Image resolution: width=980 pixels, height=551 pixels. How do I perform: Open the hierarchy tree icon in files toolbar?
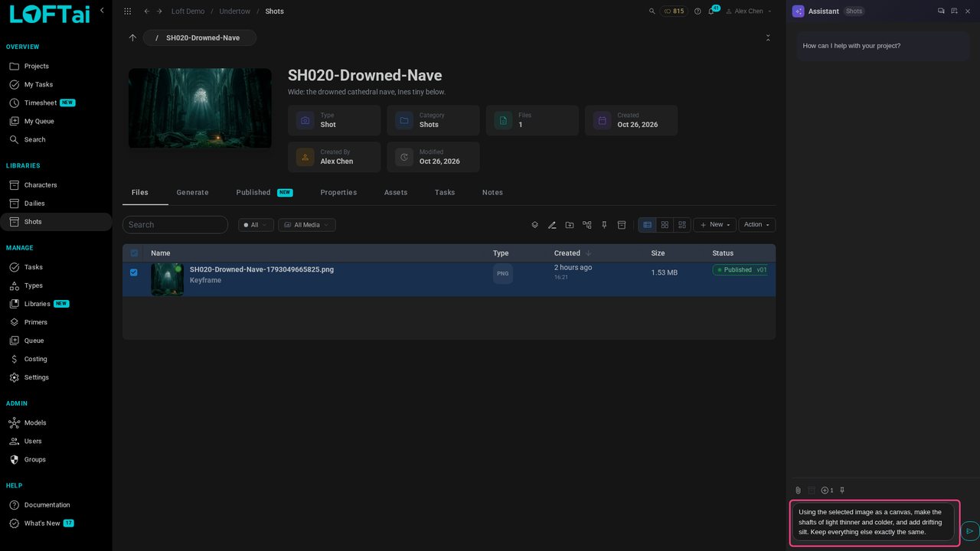point(587,225)
